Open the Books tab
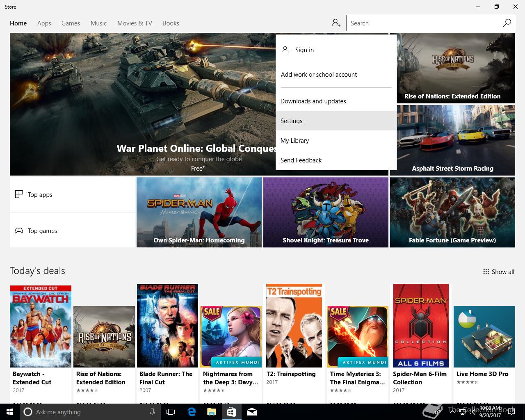The width and height of the screenshot is (525, 420). coord(171,23)
